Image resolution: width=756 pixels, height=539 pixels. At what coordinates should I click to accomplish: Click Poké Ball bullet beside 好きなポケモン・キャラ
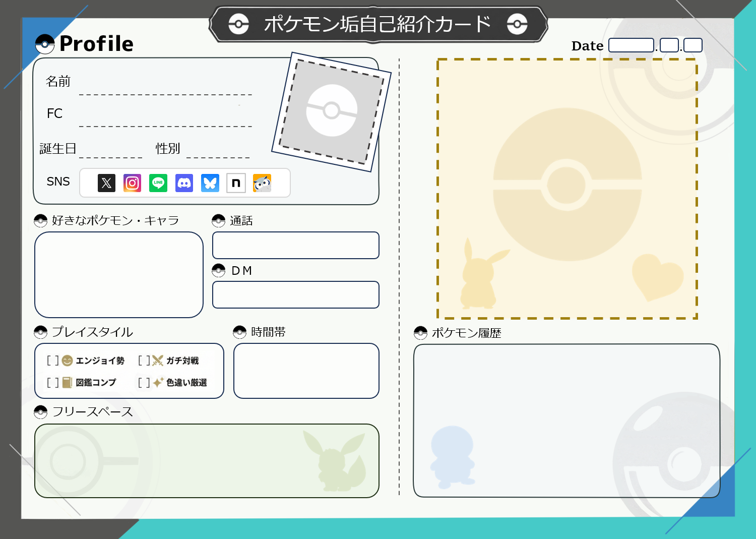coord(41,221)
